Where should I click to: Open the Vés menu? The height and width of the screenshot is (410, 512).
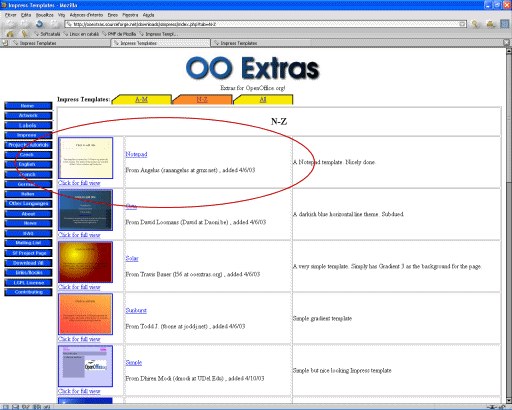(x=61, y=15)
